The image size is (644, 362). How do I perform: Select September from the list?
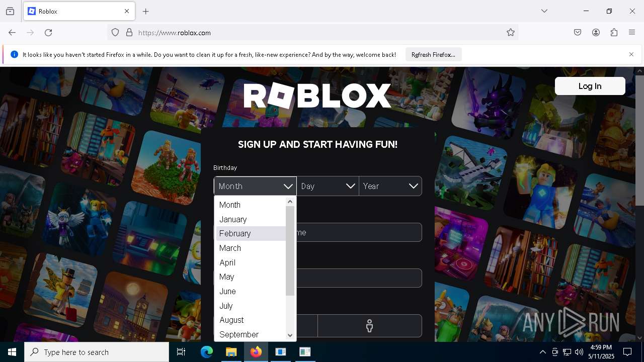[x=251, y=334]
